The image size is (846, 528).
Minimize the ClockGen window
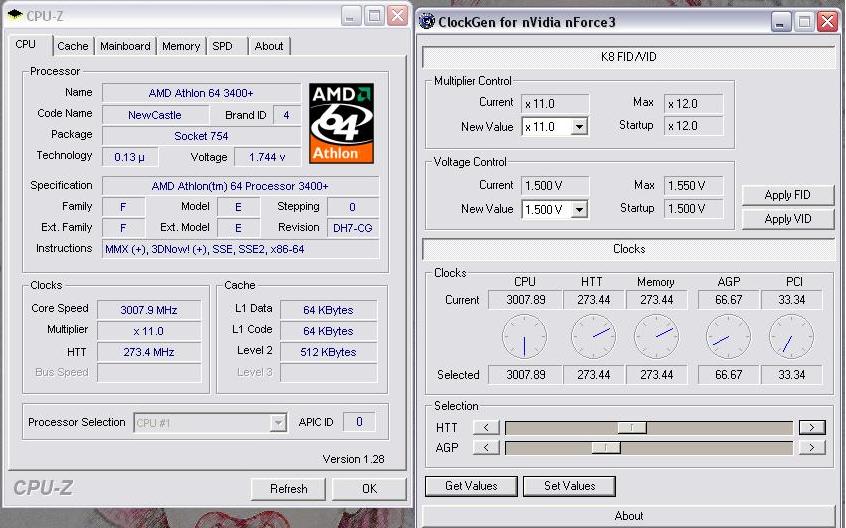pos(781,22)
